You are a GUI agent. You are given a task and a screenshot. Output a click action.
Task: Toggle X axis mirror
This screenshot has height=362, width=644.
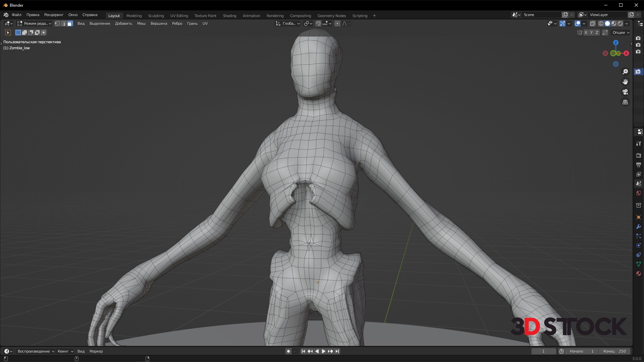[586, 33]
